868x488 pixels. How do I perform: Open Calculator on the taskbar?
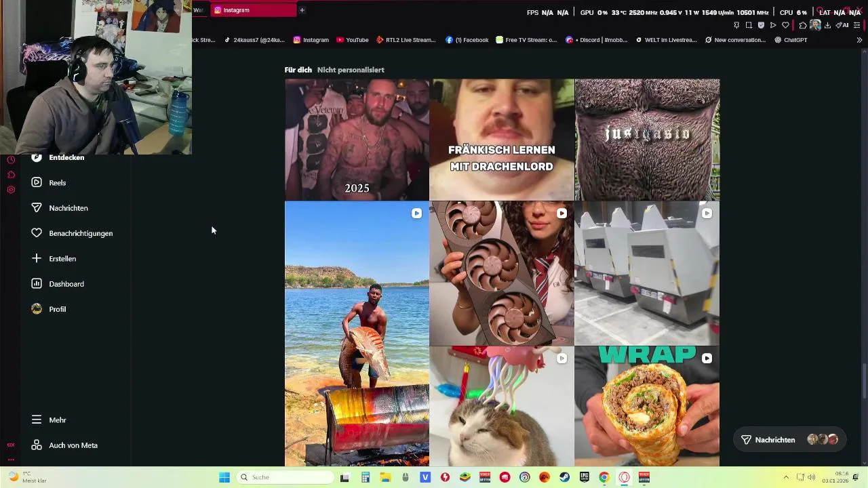(x=365, y=477)
